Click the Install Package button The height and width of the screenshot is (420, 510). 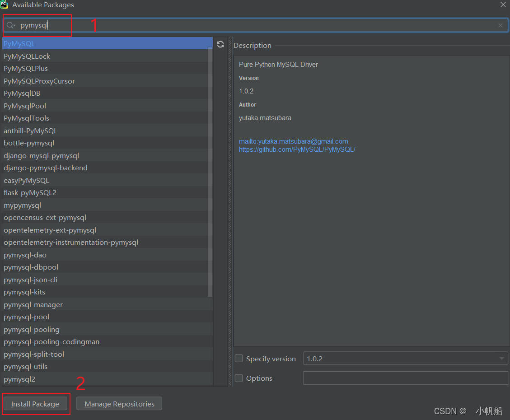tap(35, 404)
